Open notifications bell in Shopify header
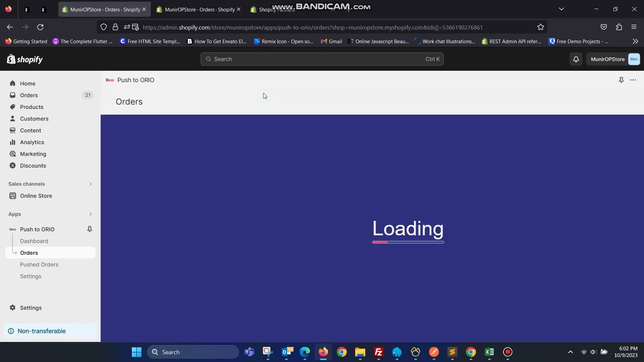 (576, 59)
